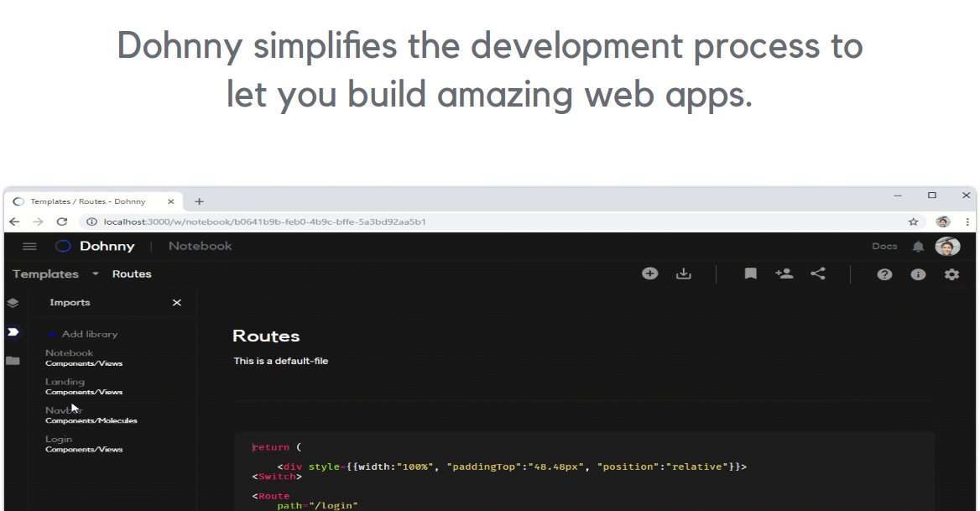Select the Landing import entry
Viewport: 980px width, 511px height.
(x=84, y=387)
